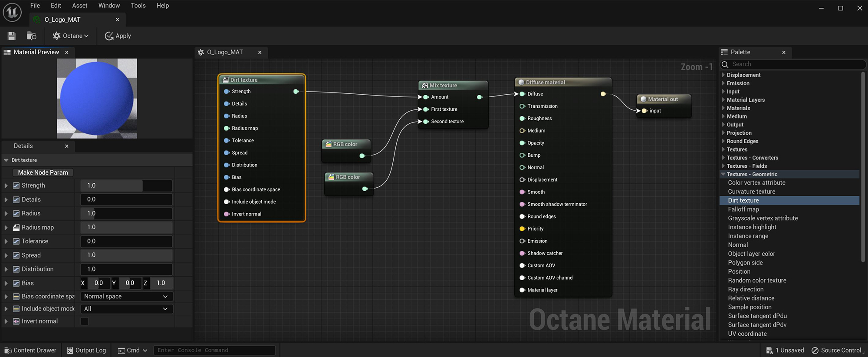Toggle the Spread parameter checkbox
Screen dimensions: 868x357
[x=16, y=255]
